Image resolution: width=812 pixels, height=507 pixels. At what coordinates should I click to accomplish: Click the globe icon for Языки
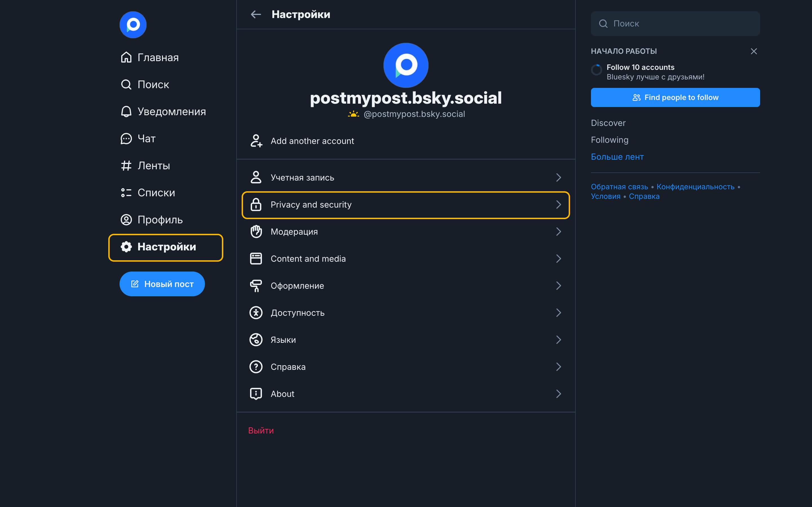(x=256, y=340)
